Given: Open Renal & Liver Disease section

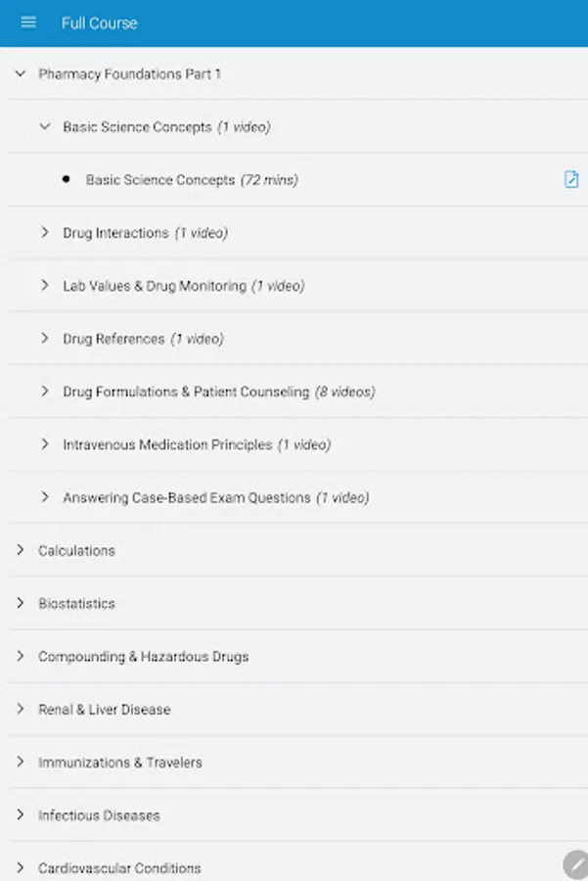Looking at the screenshot, I should click(x=104, y=709).
